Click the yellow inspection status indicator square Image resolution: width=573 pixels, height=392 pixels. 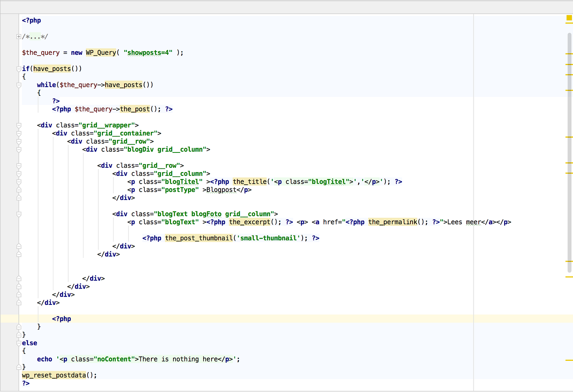(x=569, y=18)
